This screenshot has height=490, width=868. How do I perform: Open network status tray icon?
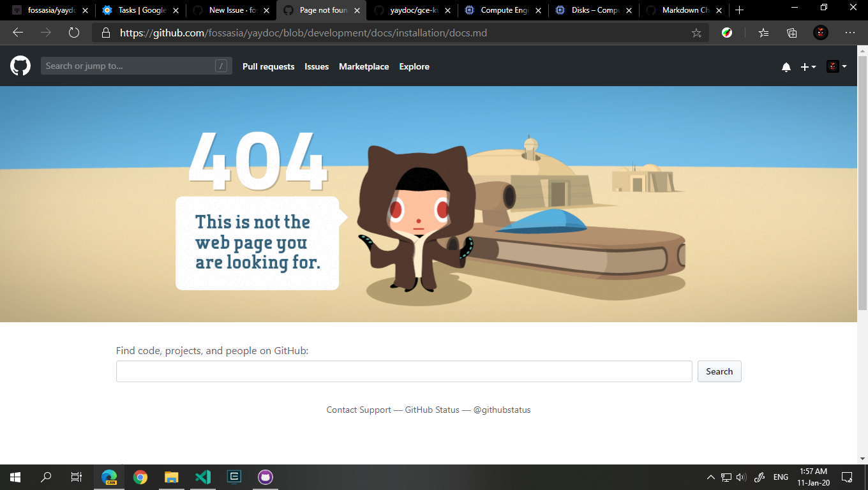[x=726, y=477]
